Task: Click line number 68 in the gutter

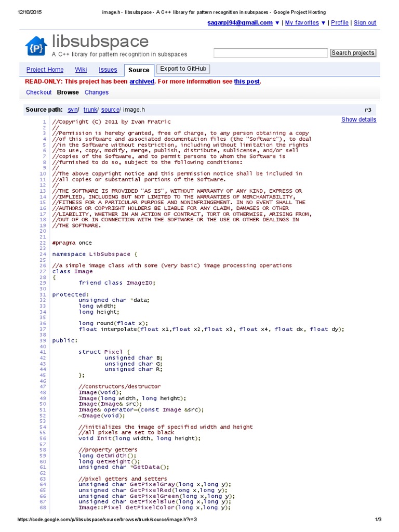Action: [x=43, y=508]
